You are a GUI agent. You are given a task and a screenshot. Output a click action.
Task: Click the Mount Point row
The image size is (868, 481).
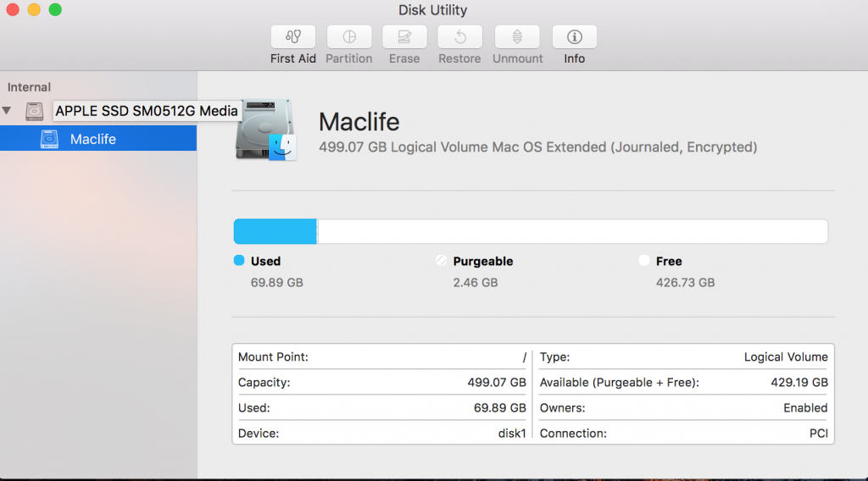(382, 357)
